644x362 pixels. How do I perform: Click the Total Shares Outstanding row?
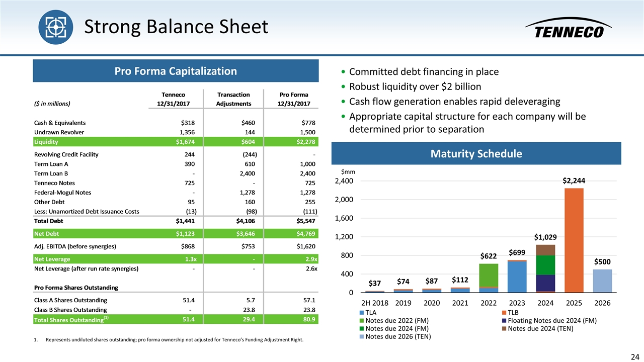click(x=176, y=319)
